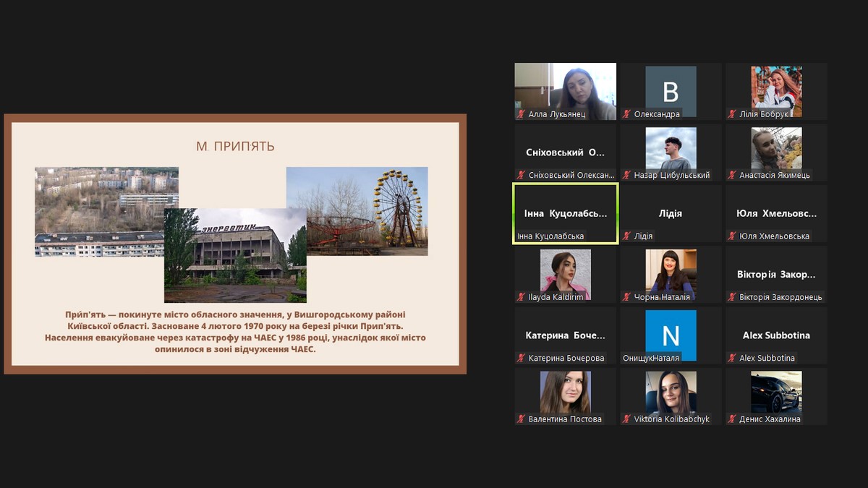Image resolution: width=868 pixels, height=488 pixels.
Task: Click muted mic icon beside Viktoria Kolibabchyk
Action: pos(626,419)
